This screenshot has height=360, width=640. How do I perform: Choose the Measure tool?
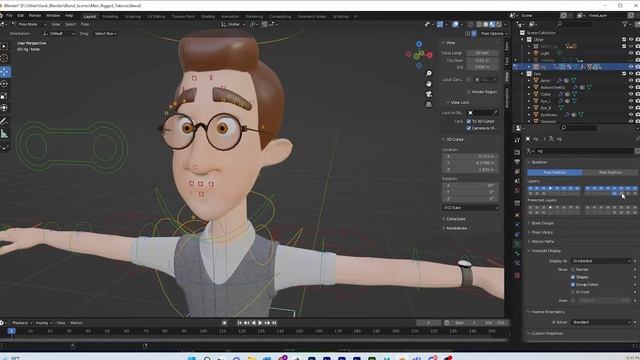[x=4, y=133]
